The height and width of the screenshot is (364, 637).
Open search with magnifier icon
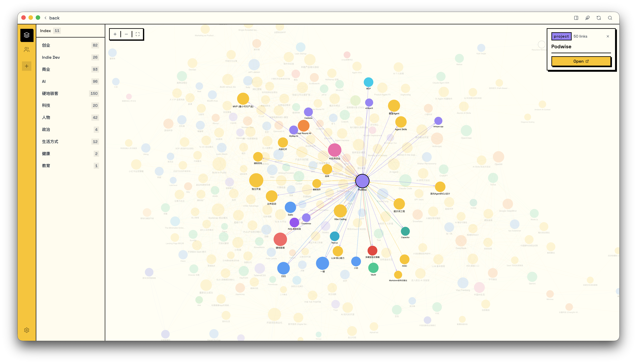610,18
